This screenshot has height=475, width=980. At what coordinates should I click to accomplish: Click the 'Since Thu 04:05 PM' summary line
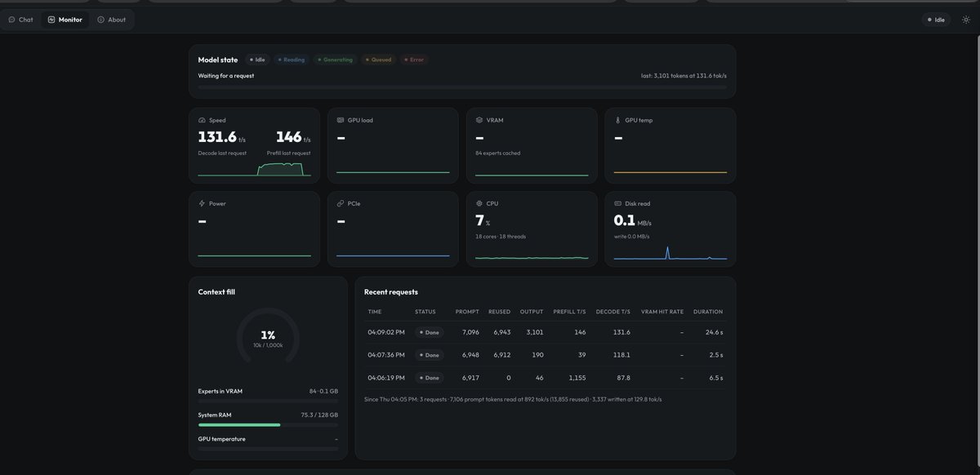tap(513, 399)
